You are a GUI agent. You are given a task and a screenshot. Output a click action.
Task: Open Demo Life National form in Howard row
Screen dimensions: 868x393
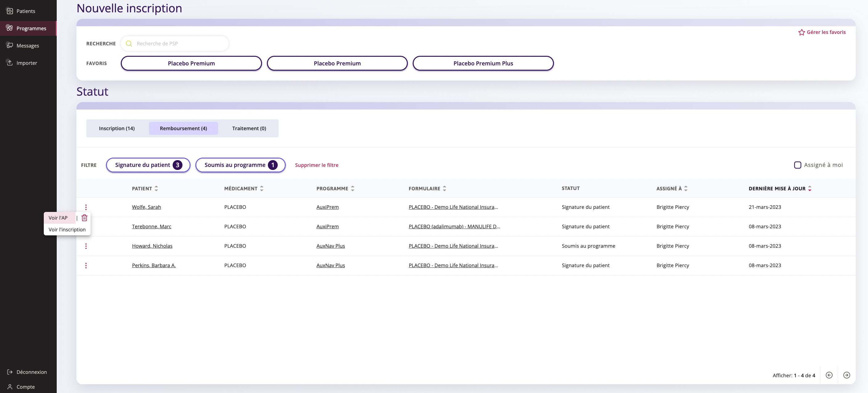click(x=453, y=246)
